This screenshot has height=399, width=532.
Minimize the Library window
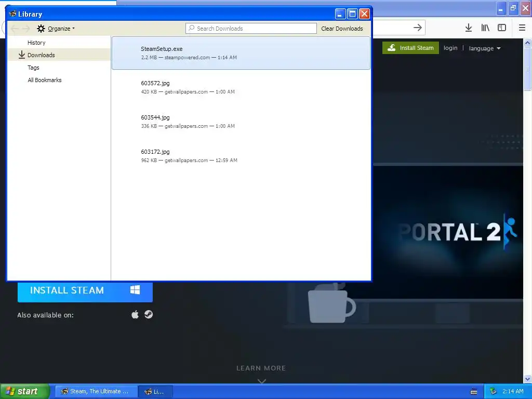(340, 14)
